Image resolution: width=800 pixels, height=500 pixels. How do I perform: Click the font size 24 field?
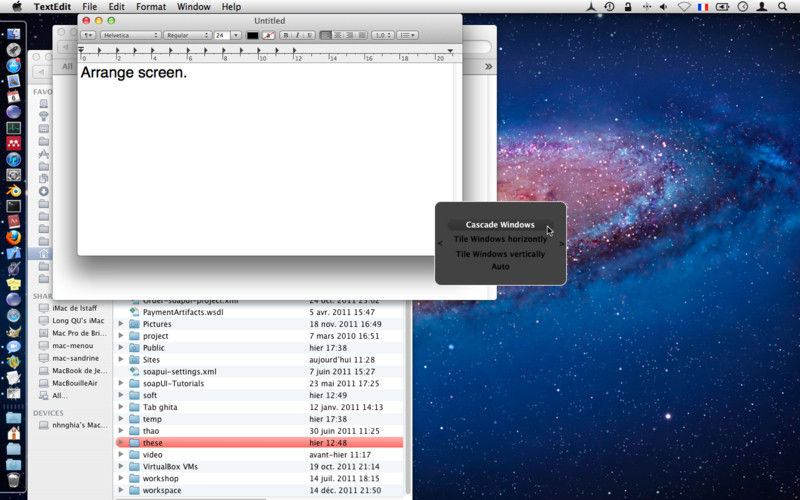point(222,35)
